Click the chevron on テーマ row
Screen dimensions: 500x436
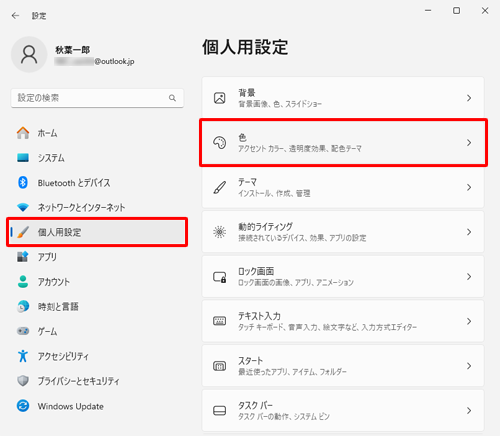(x=469, y=187)
